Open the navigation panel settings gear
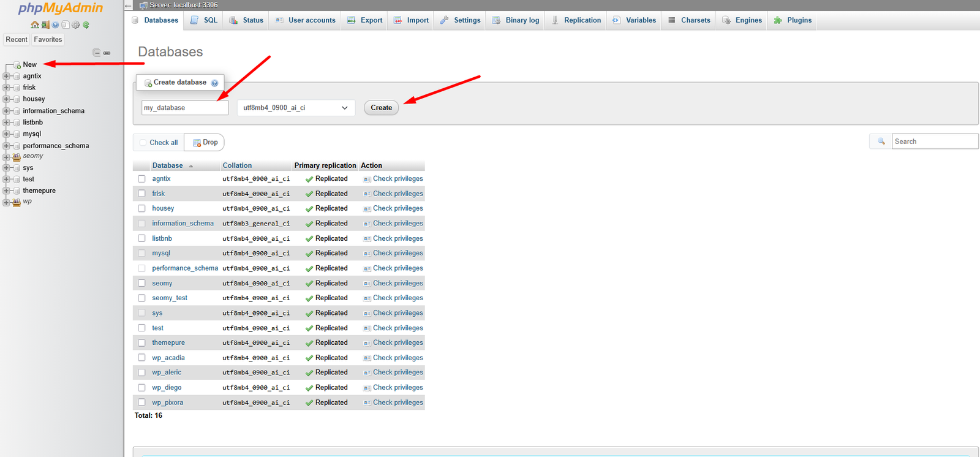This screenshot has height=457, width=980. [x=76, y=25]
